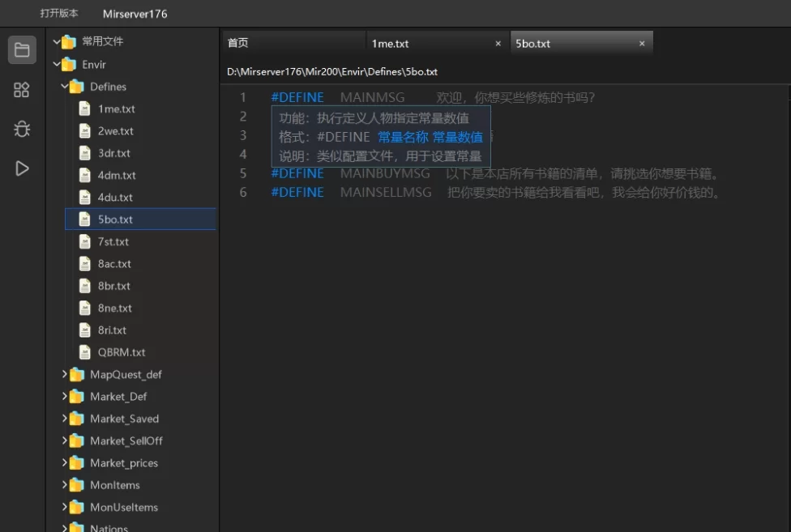This screenshot has width=791, height=532.
Task: Click the file path D:\Mirserver176\Mir200\Envir\Defines\5bo.txt
Action: coord(332,71)
